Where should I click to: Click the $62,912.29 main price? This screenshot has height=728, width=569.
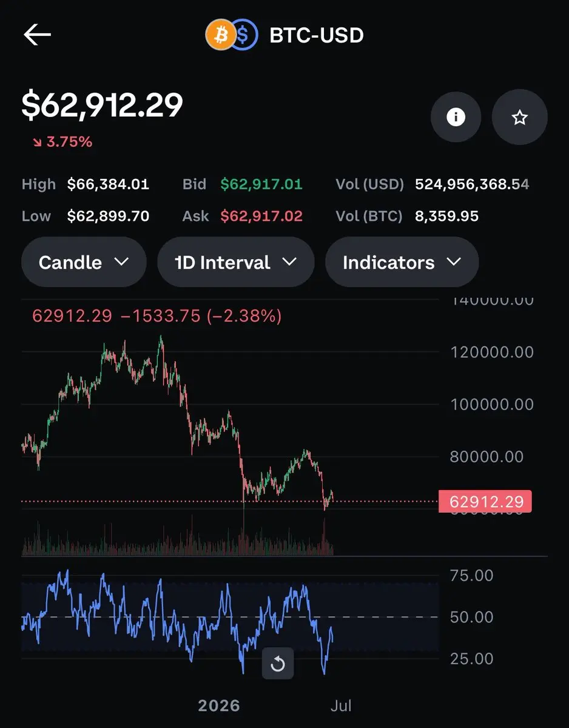coord(102,106)
